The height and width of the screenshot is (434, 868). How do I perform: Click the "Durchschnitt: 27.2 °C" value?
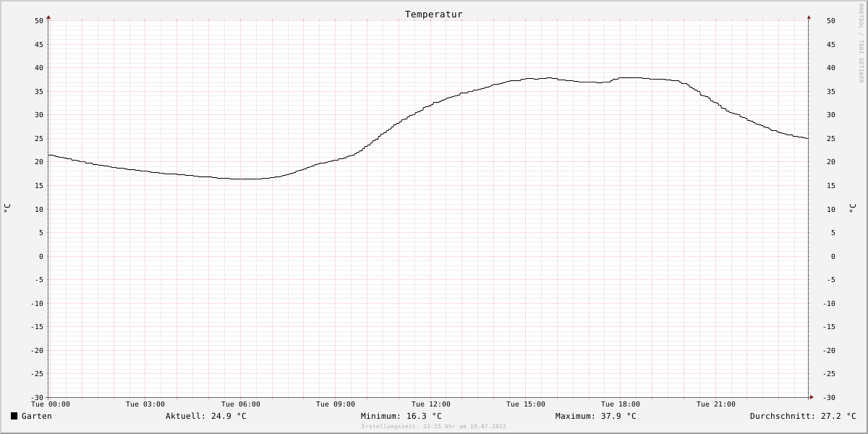pyautogui.click(x=803, y=416)
